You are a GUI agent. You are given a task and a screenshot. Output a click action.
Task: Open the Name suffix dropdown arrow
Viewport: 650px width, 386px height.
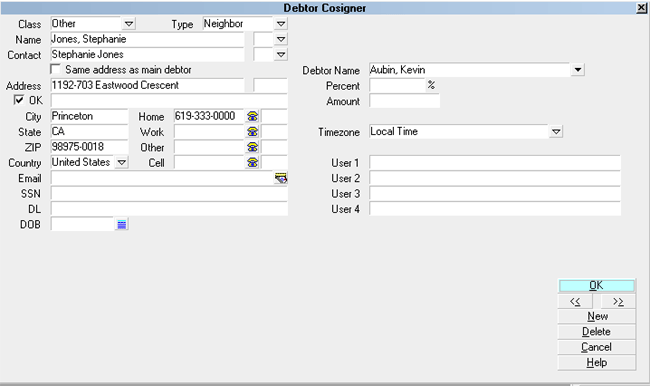click(x=281, y=39)
